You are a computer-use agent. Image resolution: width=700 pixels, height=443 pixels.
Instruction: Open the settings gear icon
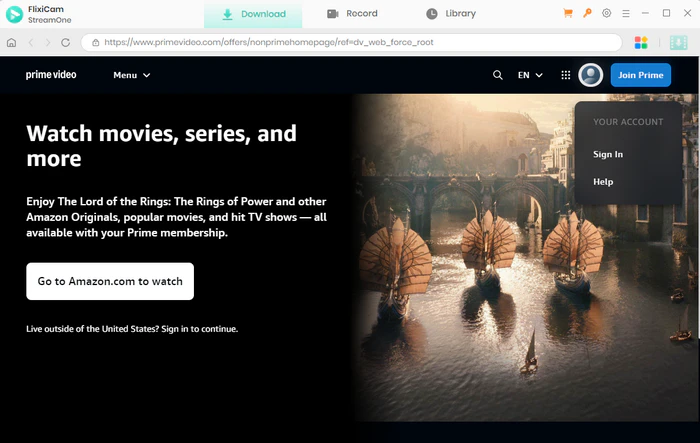607,14
